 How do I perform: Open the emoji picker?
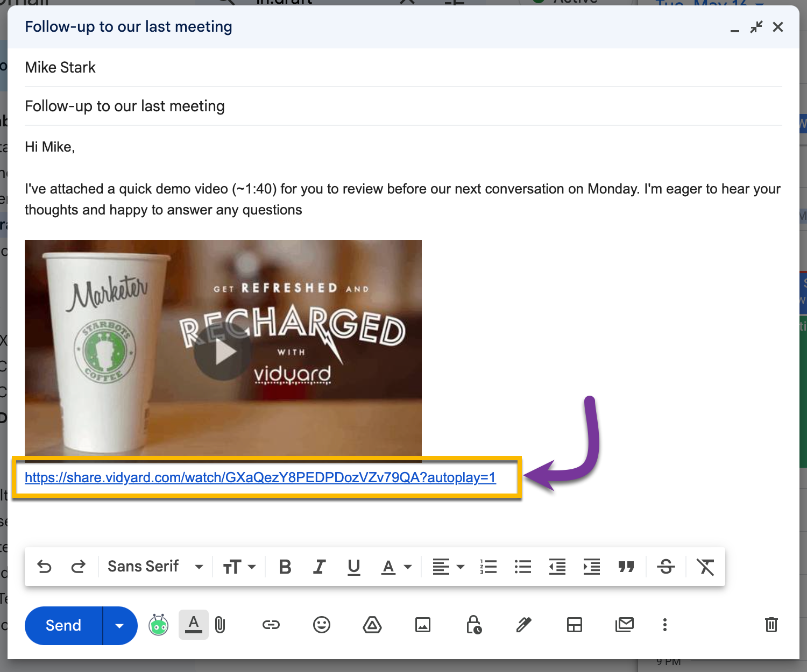322,625
